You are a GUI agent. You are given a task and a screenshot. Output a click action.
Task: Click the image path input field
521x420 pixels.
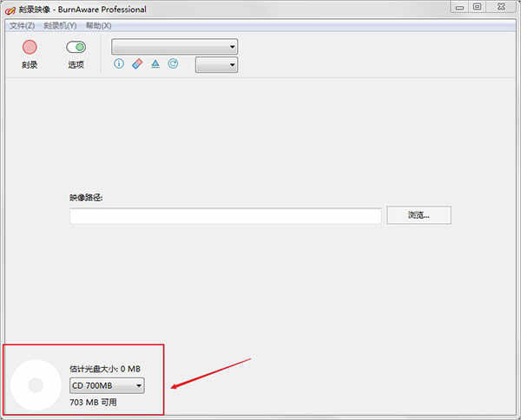coord(226,216)
